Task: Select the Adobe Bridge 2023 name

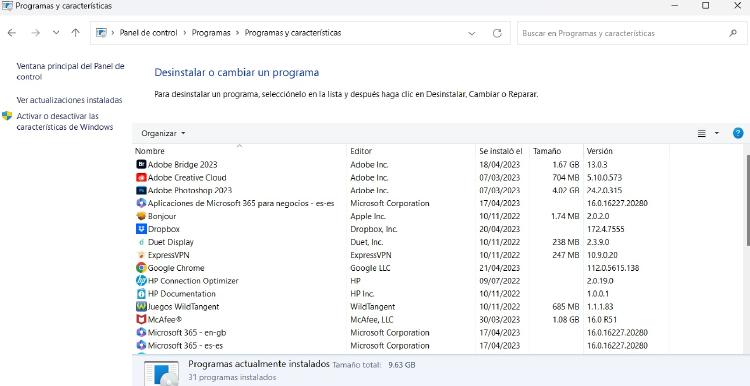Action: point(182,165)
